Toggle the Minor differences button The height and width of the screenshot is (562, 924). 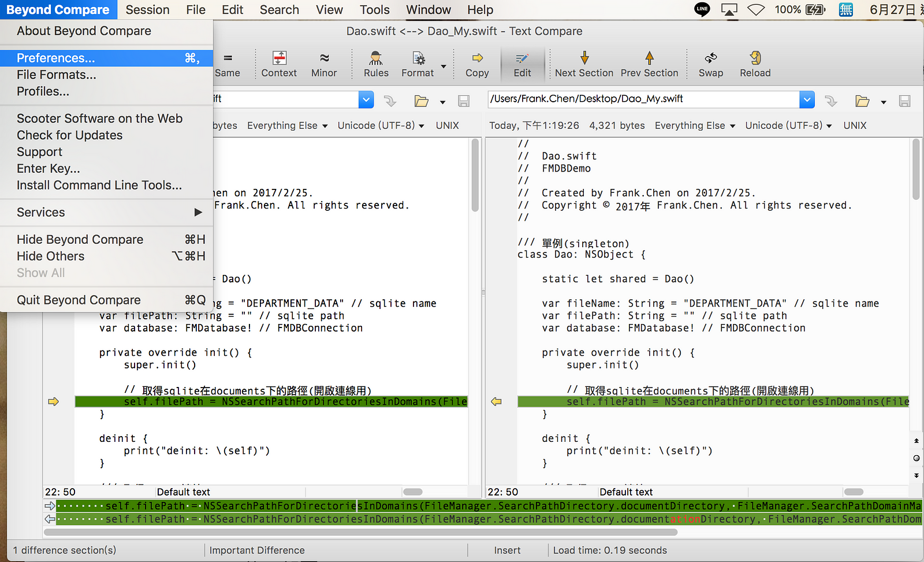click(x=324, y=64)
